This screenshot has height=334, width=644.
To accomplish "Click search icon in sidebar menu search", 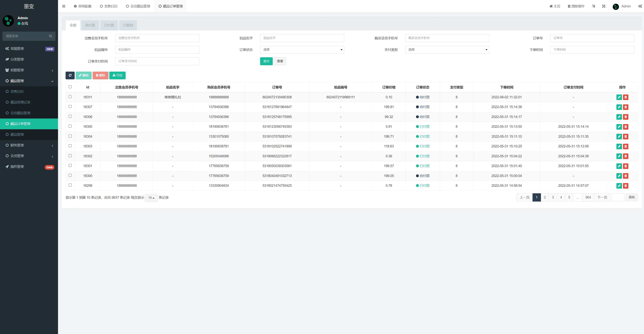I will point(50,36).
